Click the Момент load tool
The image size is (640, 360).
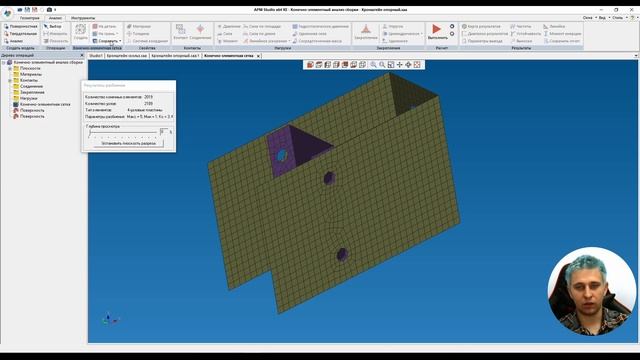228,41
